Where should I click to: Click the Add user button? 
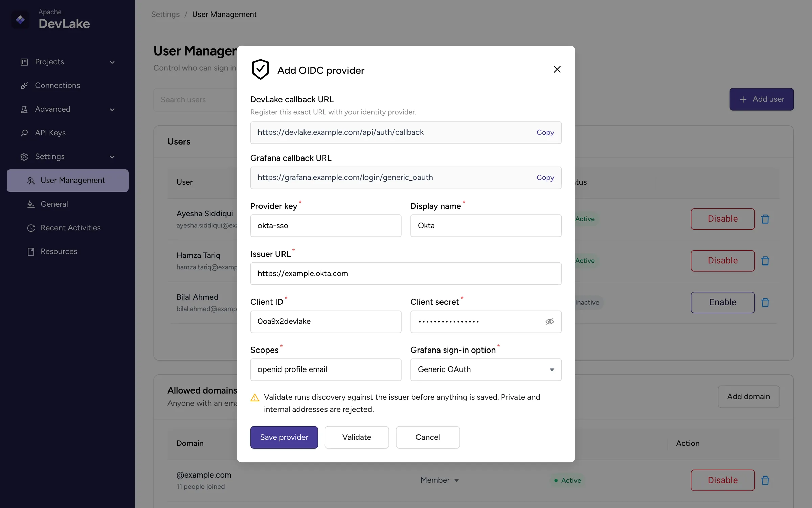[x=762, y=99]
